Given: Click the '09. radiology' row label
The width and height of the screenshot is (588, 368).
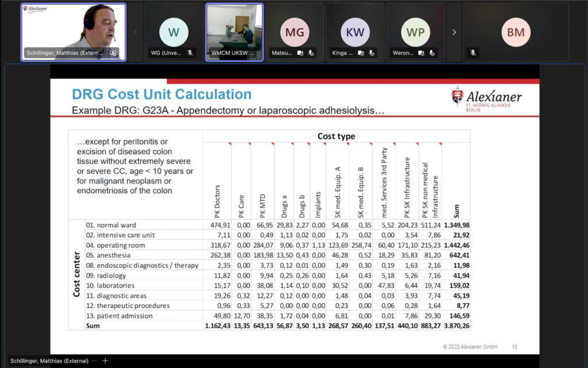Looking at the screenshot, I should coord(106,275).
